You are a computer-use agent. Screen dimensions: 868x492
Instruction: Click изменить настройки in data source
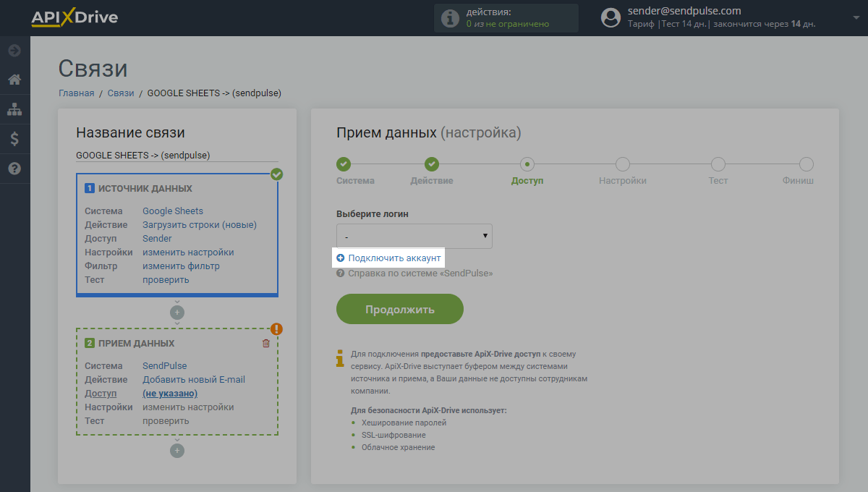click(x=188, y=253)
